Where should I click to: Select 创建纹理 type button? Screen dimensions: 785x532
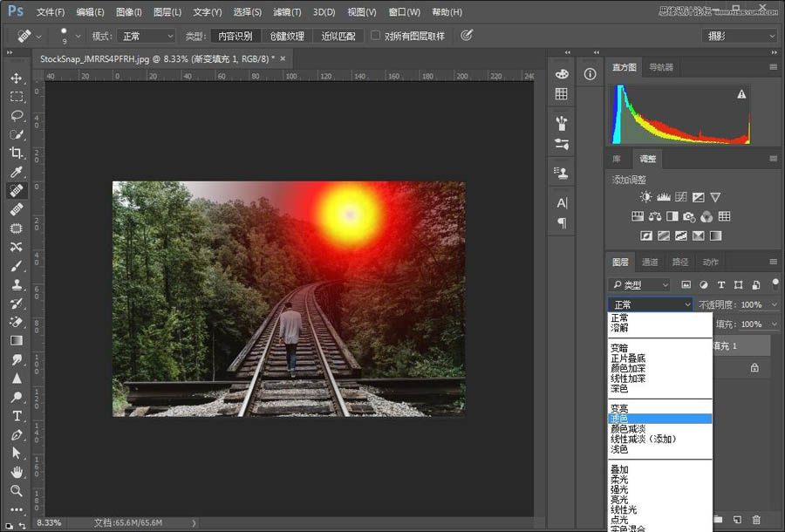(x=287, y=36)
